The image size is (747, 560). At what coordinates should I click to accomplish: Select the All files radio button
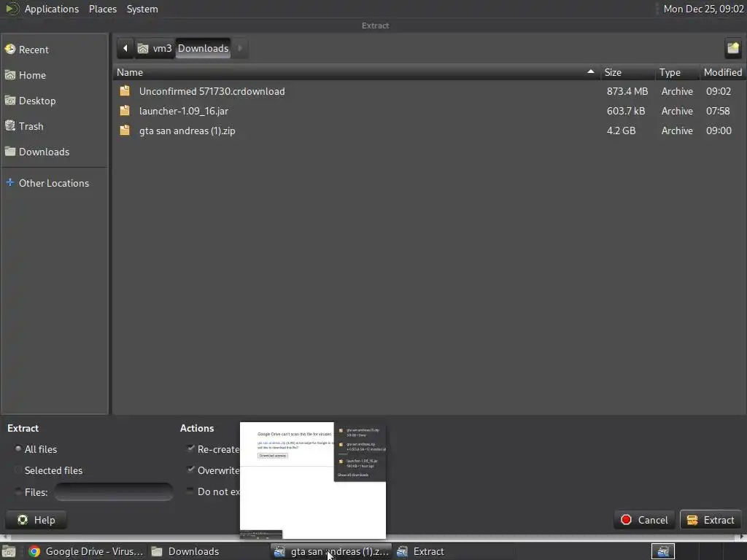coord(18,448)
